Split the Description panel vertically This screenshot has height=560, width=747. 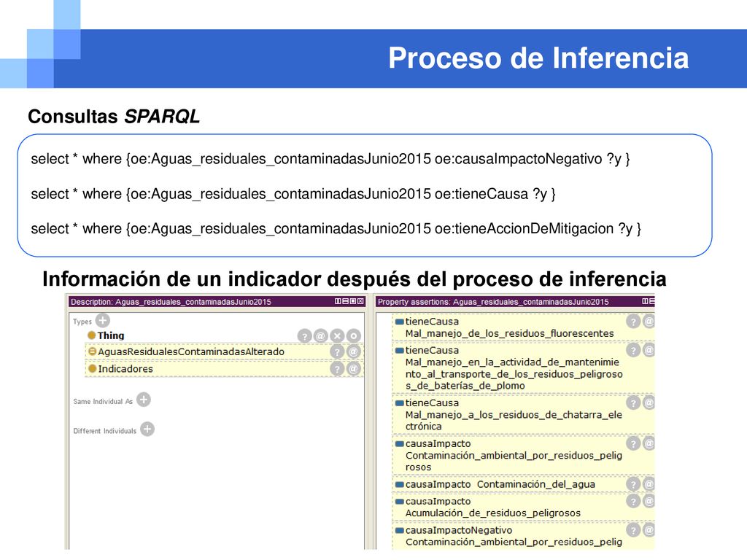tap(338, 301)
